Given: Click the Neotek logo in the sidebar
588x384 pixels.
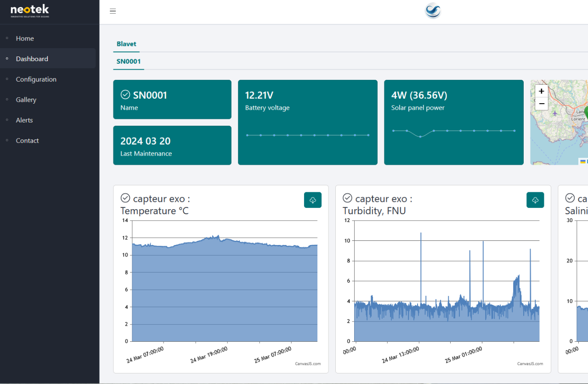Looking at the screenshot, I should (29, 11).
